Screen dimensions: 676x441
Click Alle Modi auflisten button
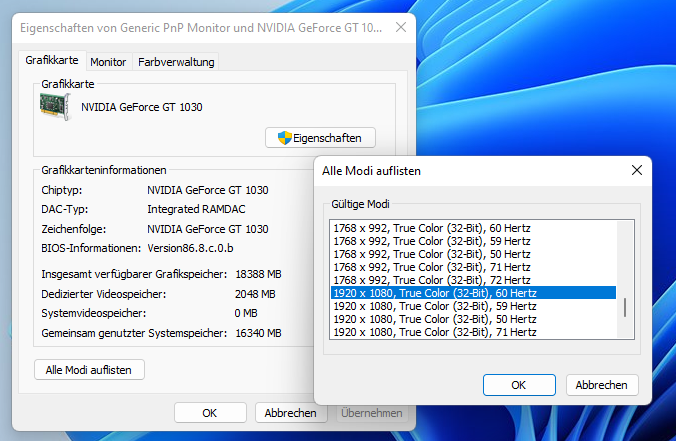89,370
